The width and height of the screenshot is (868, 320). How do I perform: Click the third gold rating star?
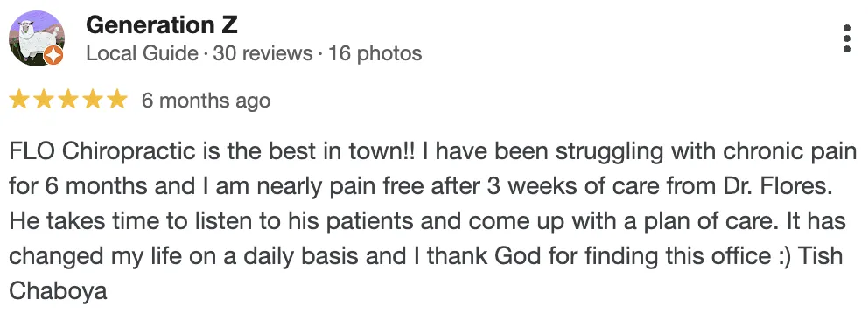tap(68, 100)
